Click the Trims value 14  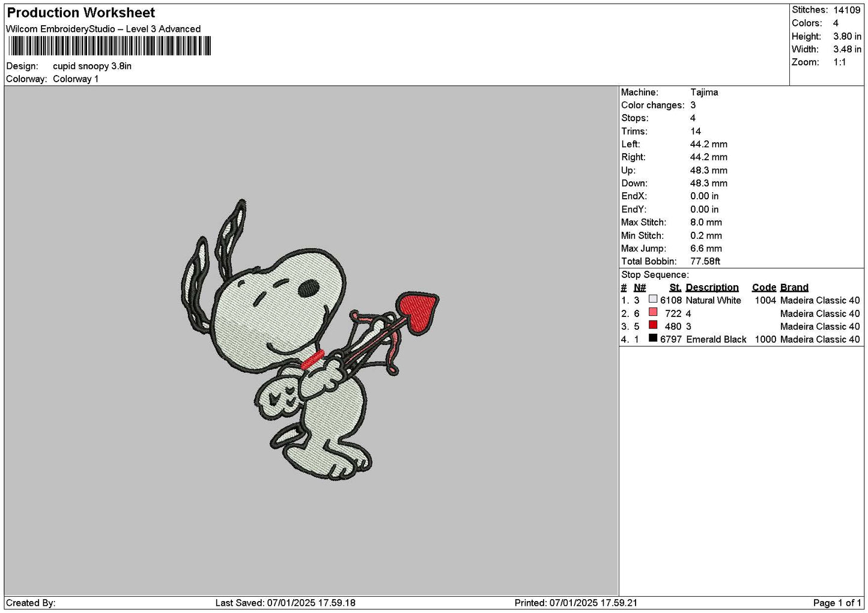[696, 131]
